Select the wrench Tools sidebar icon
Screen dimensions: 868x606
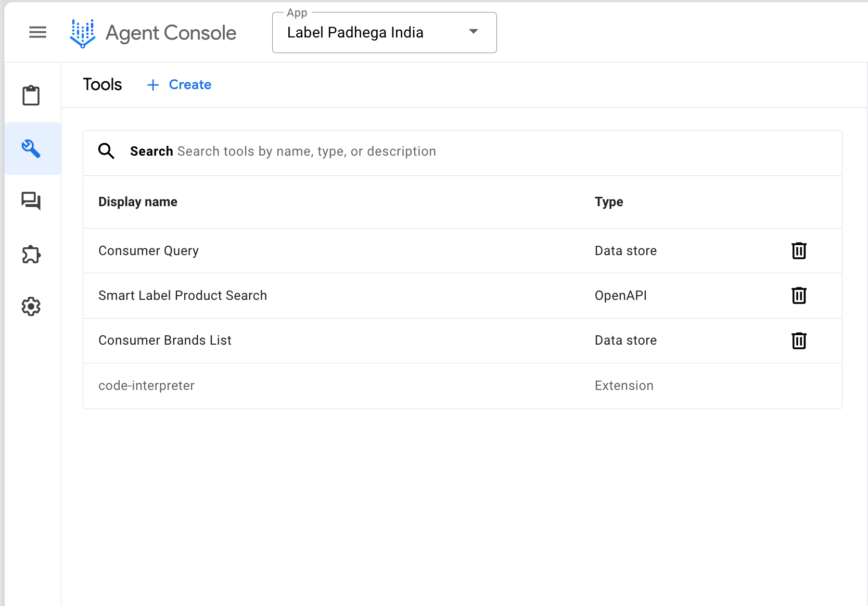[x=31, y=149]
